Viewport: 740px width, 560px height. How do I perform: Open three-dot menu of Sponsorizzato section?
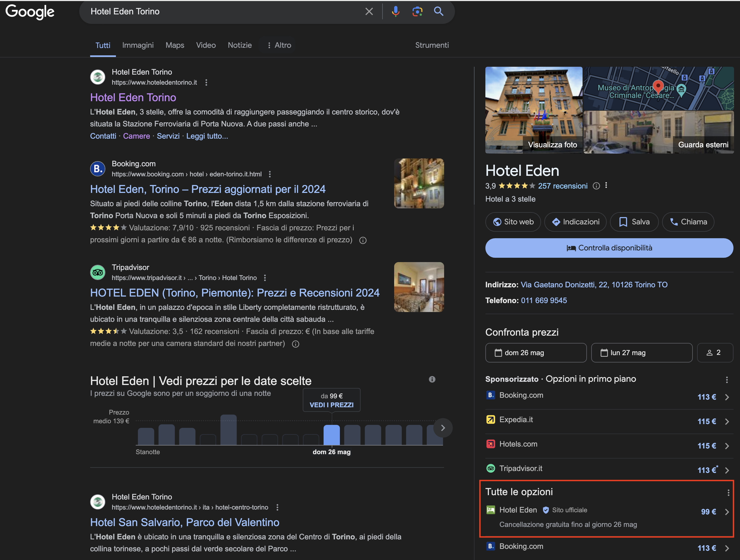[727, 380]
